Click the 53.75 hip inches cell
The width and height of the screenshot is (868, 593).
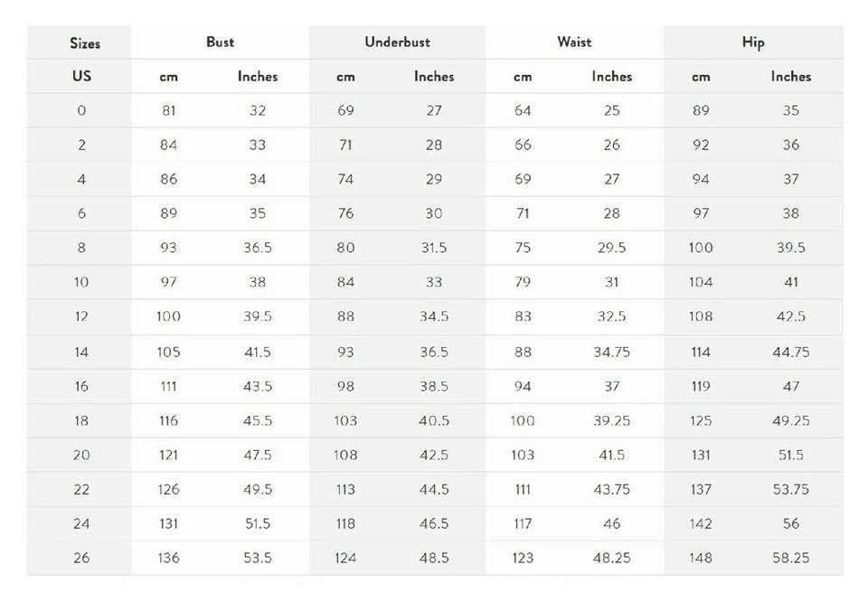(x=790, y=489)
